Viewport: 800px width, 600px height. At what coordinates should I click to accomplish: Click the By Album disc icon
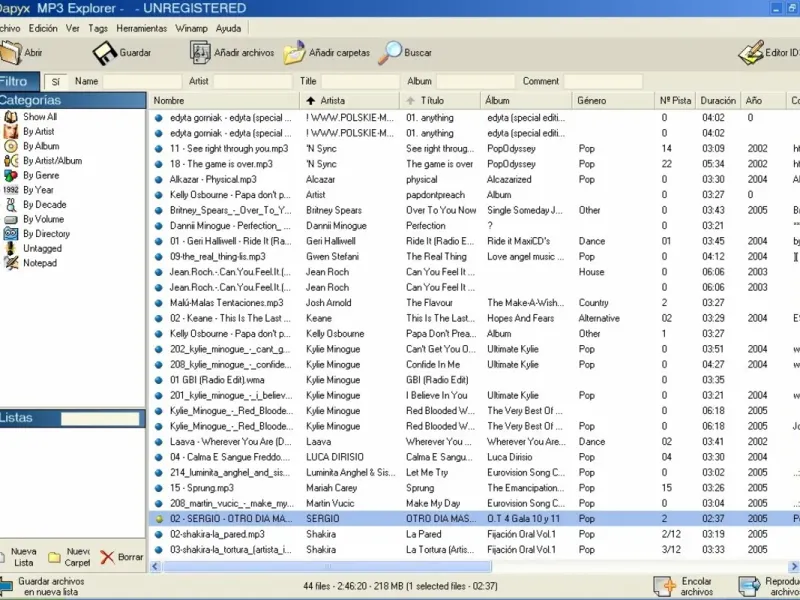(11, 146)
